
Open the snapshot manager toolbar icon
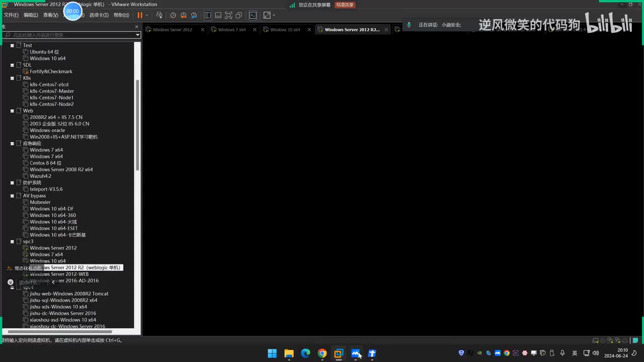[x=194, y=15]
